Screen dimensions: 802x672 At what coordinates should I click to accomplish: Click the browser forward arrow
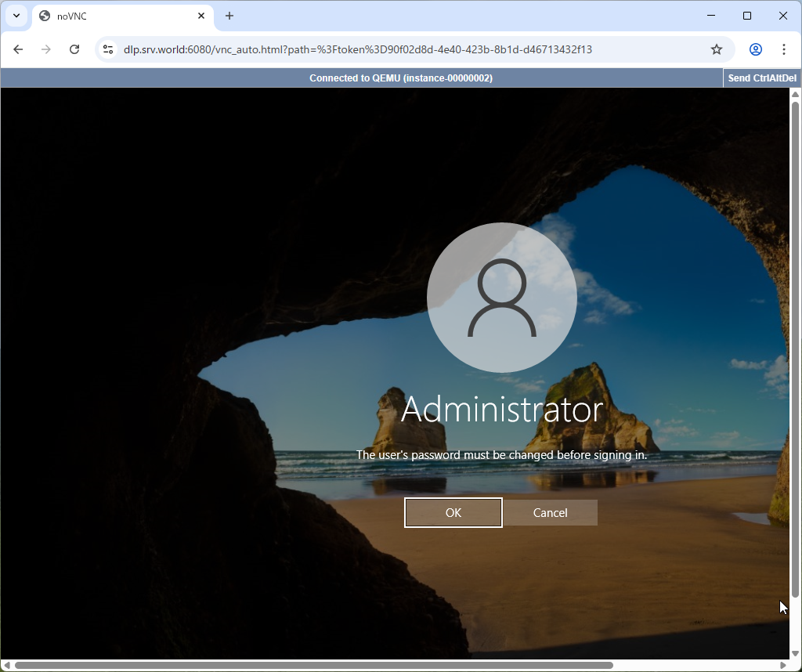[x=46, y=49]
